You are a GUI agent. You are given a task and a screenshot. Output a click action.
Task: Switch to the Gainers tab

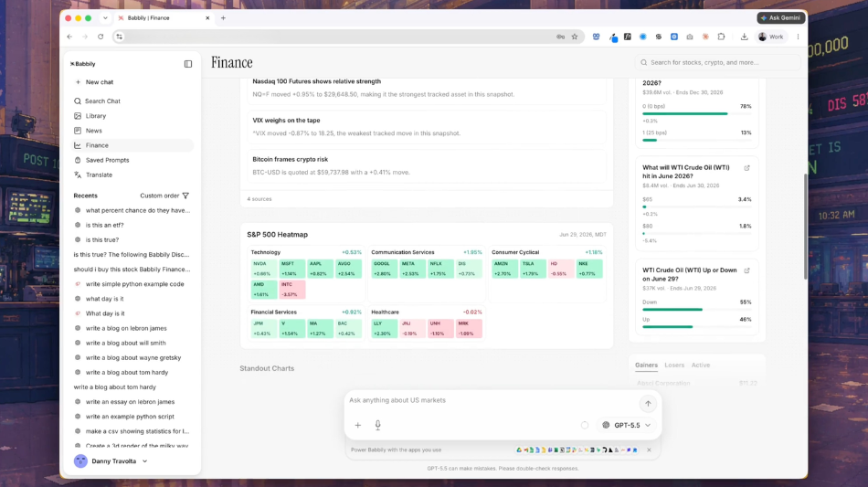tap(646, 365)
